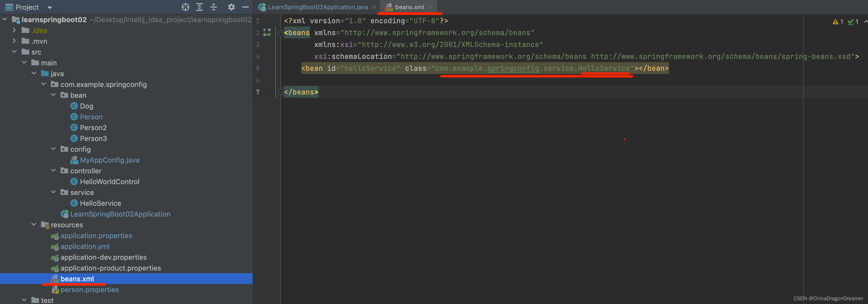Image resolution: width=868 pixels, height=304 pixels.
Task: Expand the .idea folder
Action: coord(14,30)
